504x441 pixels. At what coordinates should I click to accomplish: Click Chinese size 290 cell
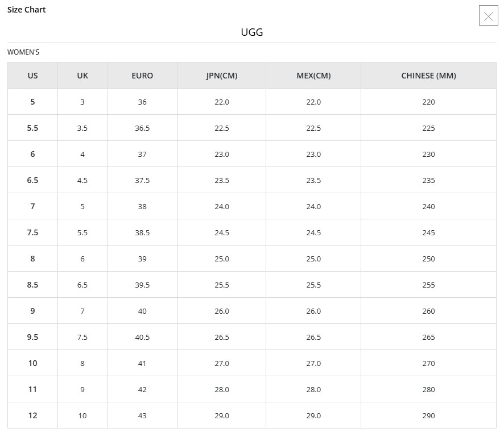pos(428,415)
